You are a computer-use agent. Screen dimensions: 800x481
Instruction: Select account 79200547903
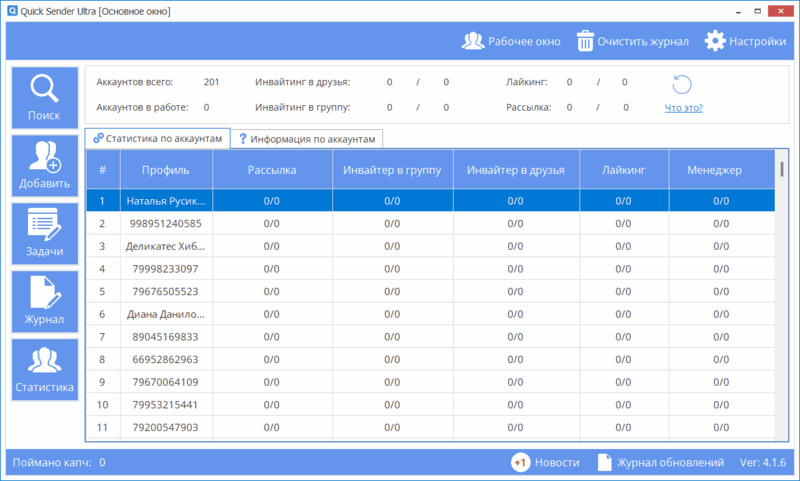[166, 427]
